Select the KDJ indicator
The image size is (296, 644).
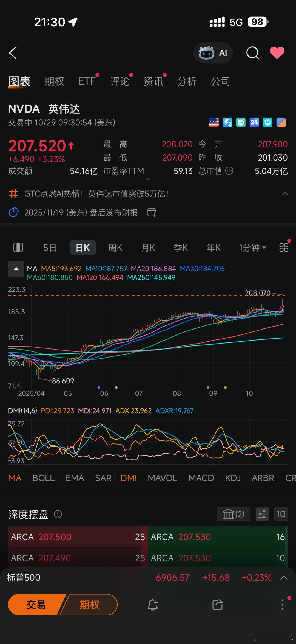pos(233,478)
